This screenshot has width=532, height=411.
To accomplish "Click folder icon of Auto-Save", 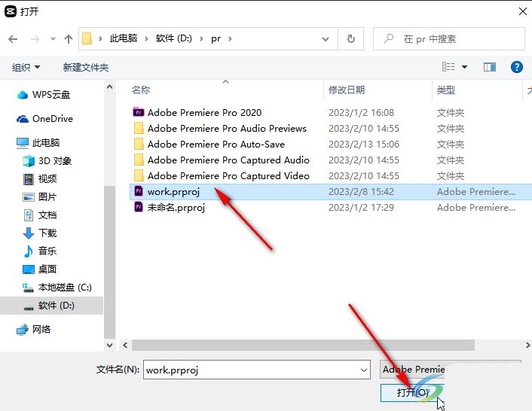I will (x=139, y=145).
